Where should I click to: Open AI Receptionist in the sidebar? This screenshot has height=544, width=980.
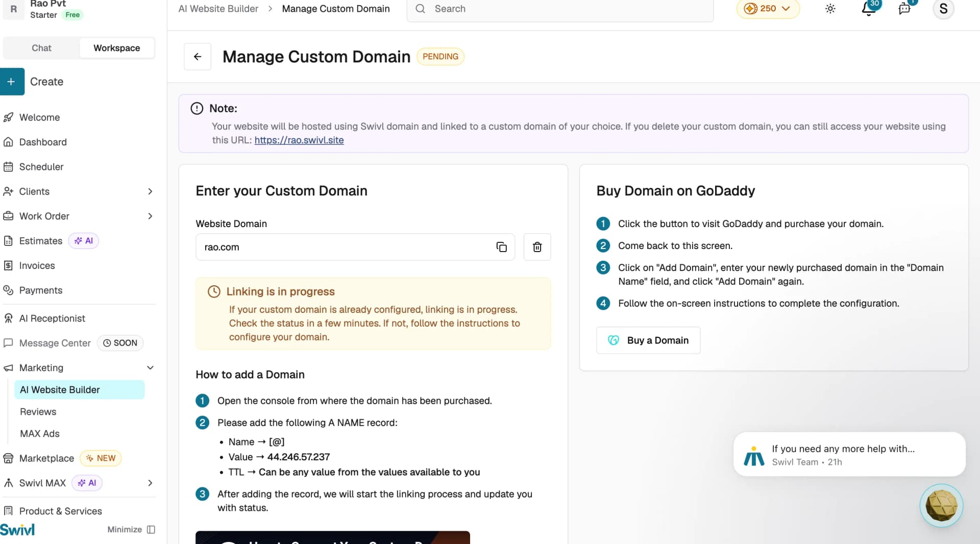[52, 318]
